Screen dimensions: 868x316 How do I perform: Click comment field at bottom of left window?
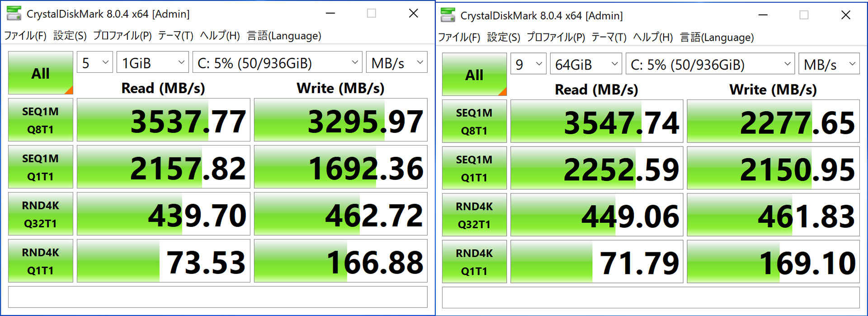[218, 297]
